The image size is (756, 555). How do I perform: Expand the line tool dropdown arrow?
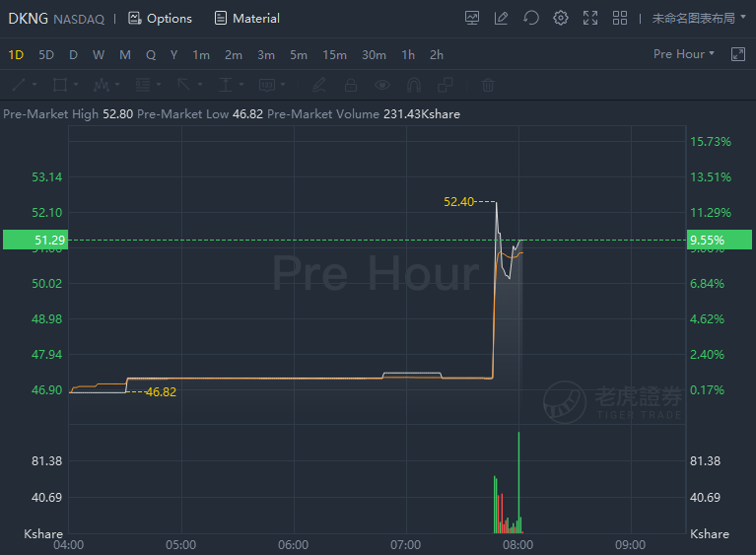pyautogui.click(x=34, y=85)
